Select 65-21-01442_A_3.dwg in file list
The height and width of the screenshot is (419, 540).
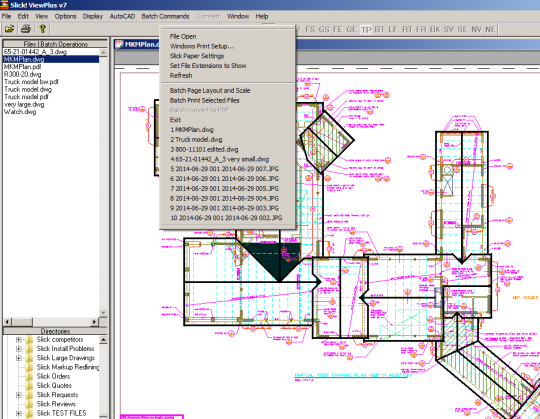[x=35, y=52]
